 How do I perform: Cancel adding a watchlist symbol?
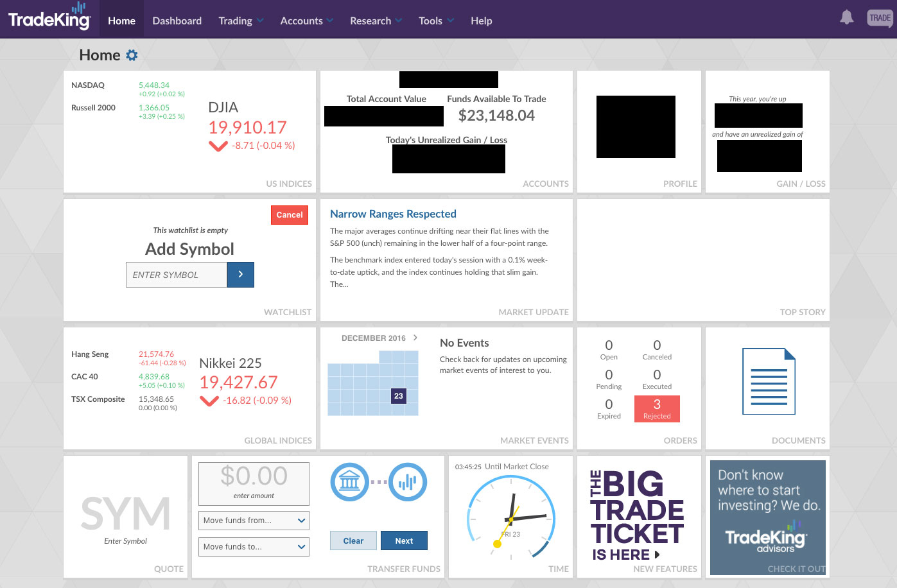click(x=290, y=215)
